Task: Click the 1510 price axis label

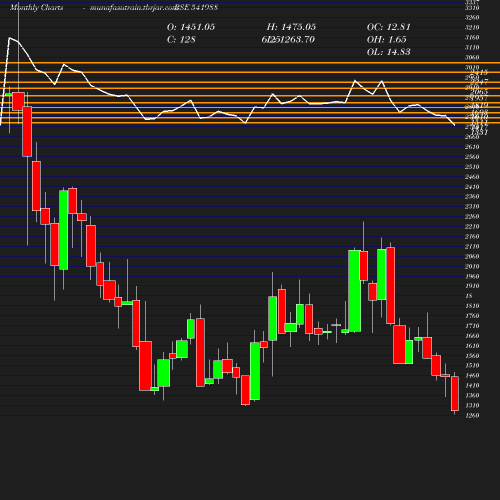Action: click(472, 365)
